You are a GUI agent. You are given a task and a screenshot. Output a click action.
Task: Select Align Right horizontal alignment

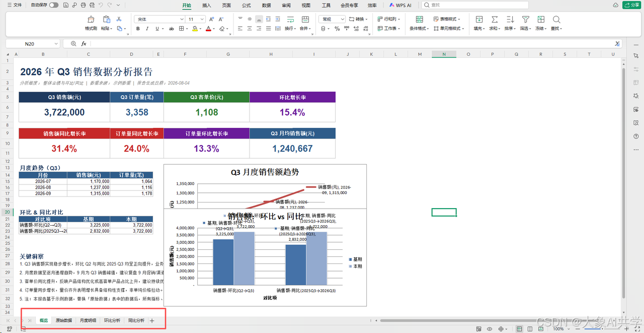coord(259,29)
